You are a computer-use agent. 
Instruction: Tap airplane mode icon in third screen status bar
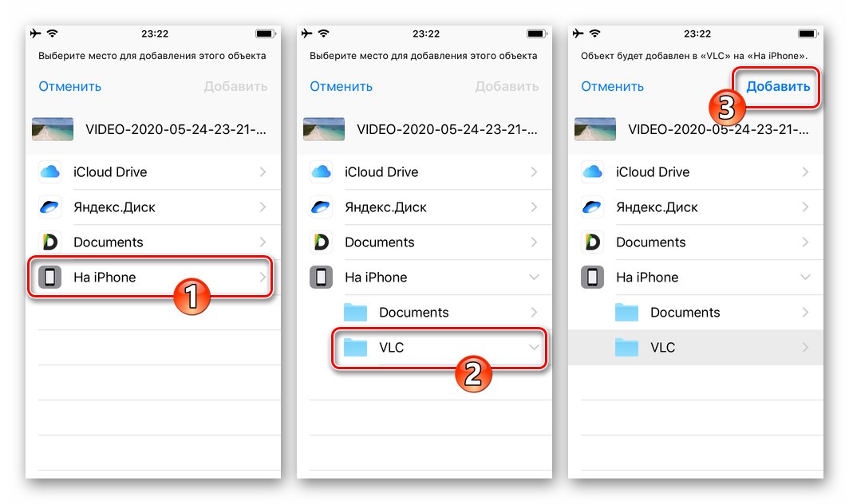tap(579, 33)
